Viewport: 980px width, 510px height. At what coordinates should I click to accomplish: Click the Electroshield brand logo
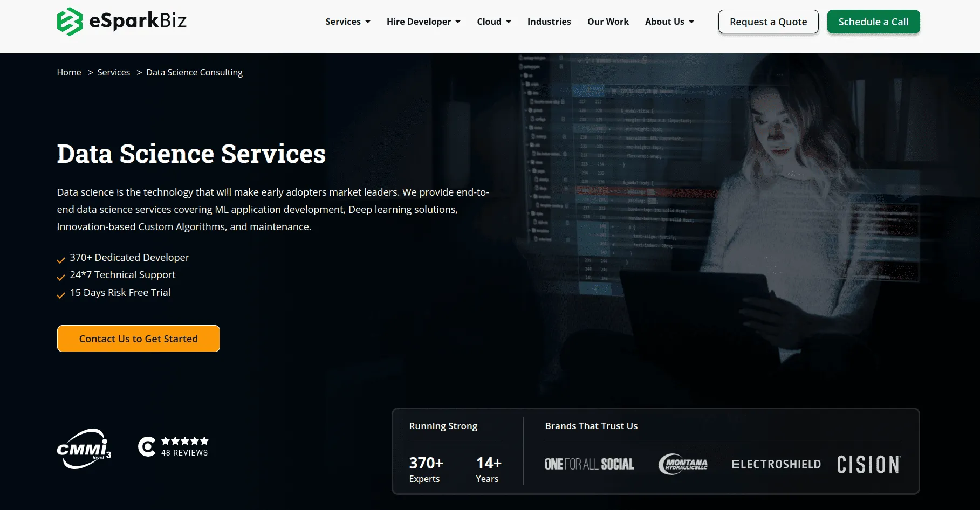coord(776,464)
